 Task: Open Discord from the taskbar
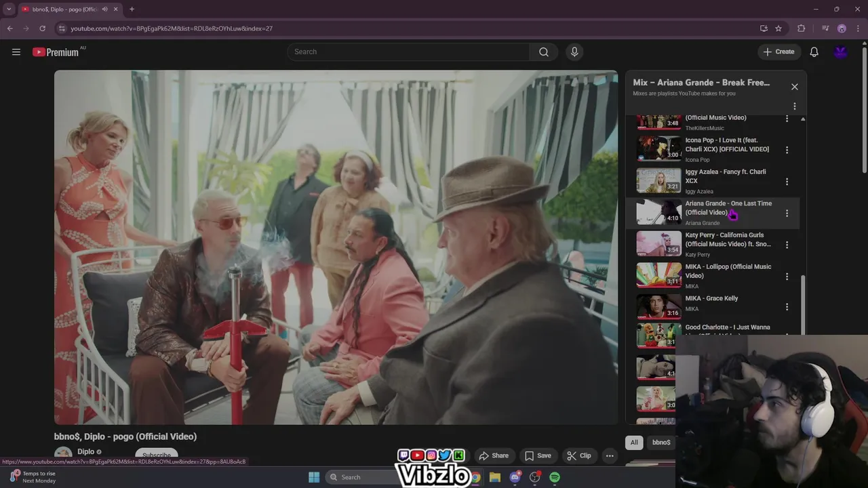515,477
